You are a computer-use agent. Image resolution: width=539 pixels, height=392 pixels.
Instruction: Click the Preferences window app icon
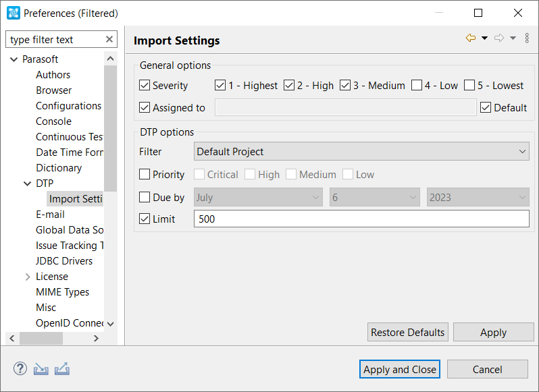(x=14, y=13)
